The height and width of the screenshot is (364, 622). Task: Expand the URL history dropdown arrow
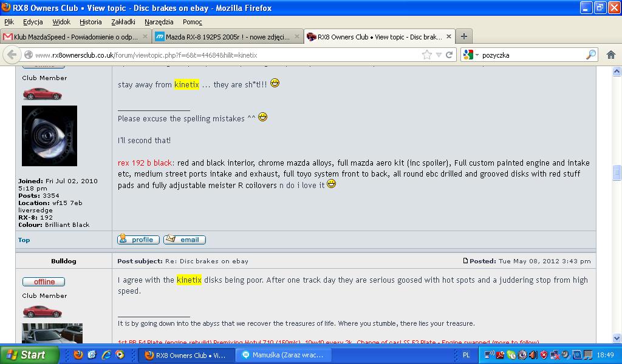(439, 55)
